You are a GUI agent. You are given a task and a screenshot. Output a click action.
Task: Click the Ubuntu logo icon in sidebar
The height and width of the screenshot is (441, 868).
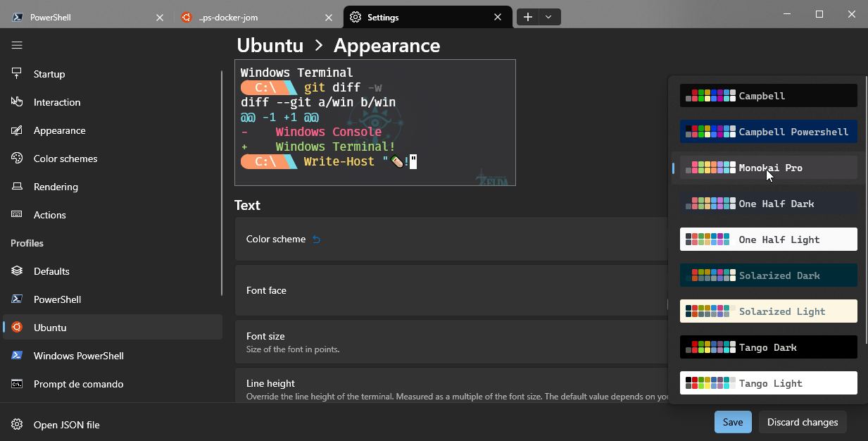(x=17, y=328)
